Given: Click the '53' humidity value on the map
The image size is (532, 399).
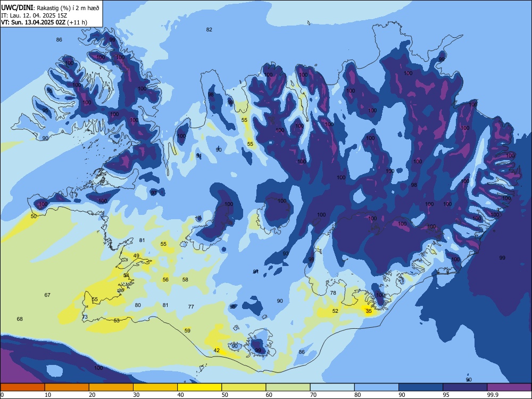Looking at the screenshot, I should pos(117,320).
